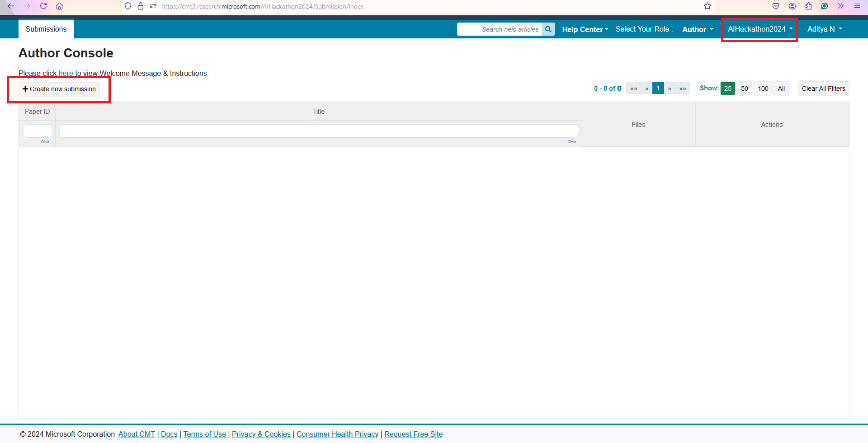
Task: Open the Consumer Health Privacy link
Action: pos(338,434)
